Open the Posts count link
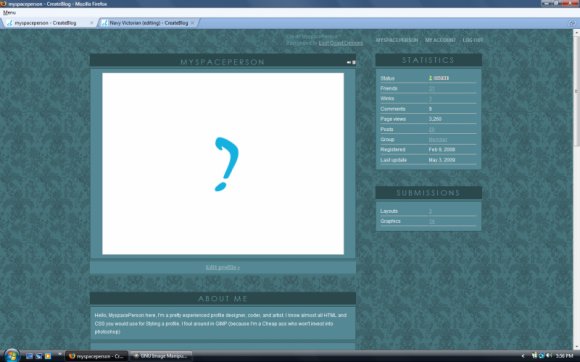Viewport: 580px width, 362px height. pyautogui.click(x=432, y=129)
